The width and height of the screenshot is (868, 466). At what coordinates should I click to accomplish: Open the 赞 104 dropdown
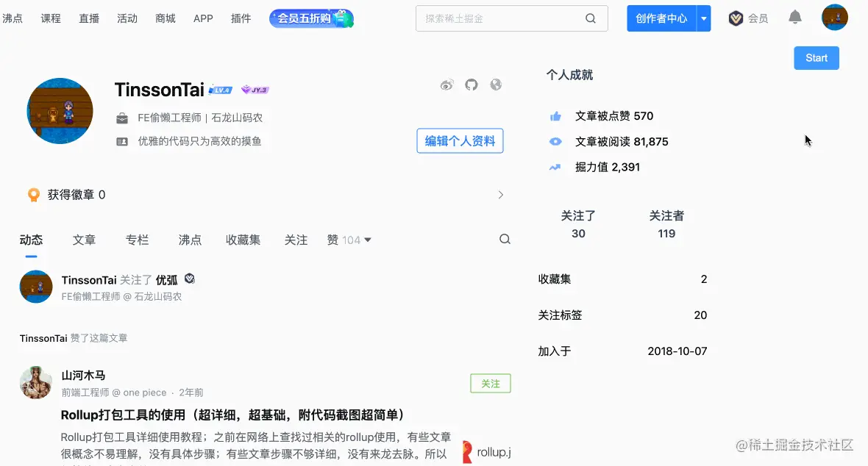point(349,240)
